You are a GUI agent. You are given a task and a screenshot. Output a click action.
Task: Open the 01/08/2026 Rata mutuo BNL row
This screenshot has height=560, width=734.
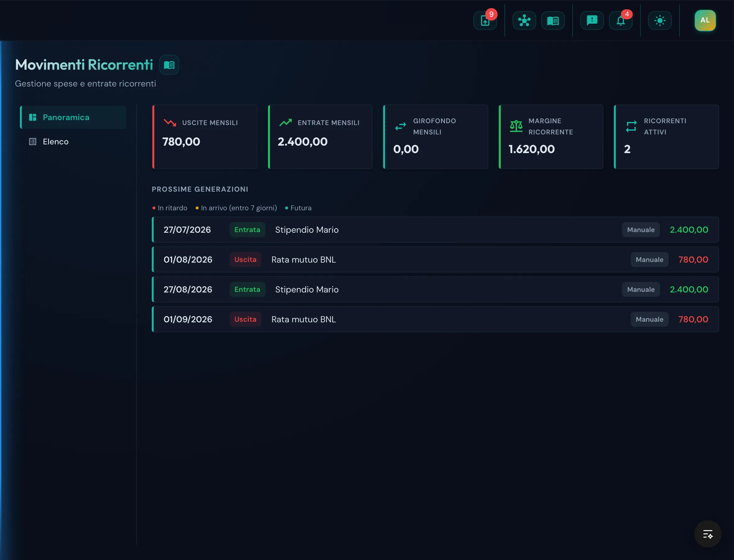click(435, 260)
